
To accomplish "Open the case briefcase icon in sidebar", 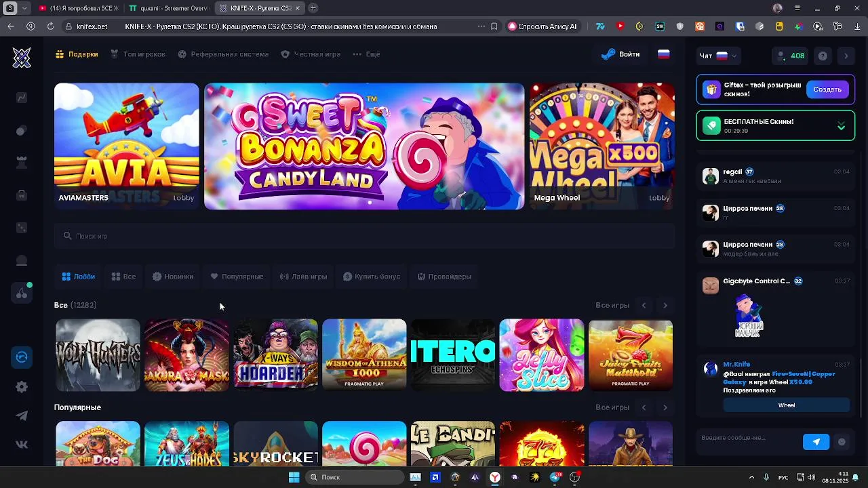I will tap(22, 195).
